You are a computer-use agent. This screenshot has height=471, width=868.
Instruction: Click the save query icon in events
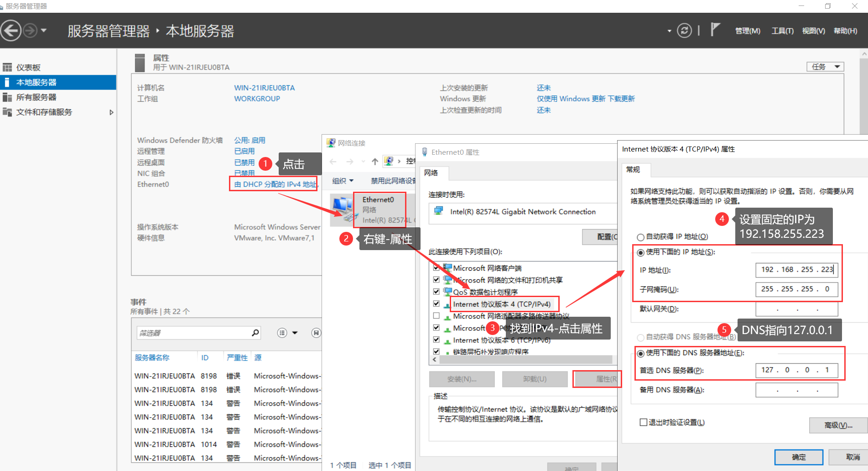pos(316,333)
